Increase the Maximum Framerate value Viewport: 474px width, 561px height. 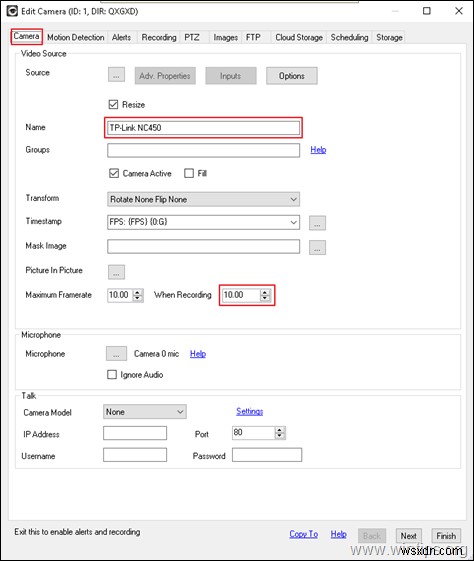(137, 292)
